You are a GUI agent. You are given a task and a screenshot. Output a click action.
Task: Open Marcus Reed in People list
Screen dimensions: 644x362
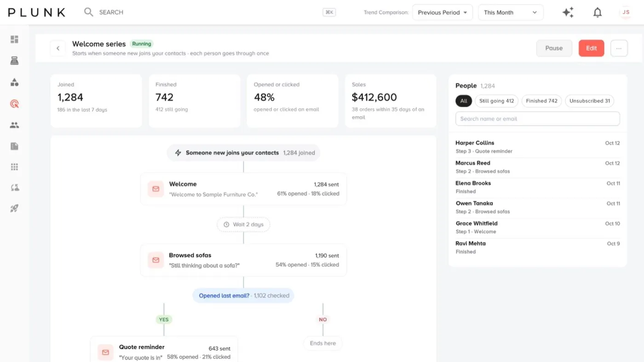coord(537,167)
